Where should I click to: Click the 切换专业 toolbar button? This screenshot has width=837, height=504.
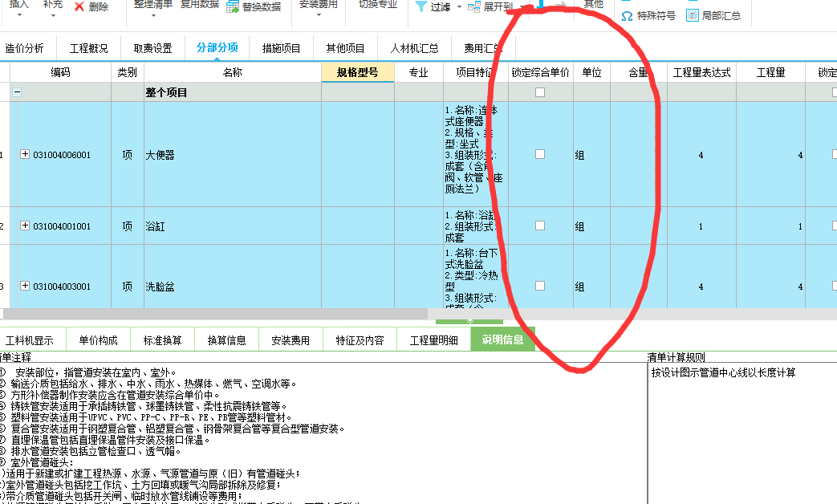tap(378, 4)
